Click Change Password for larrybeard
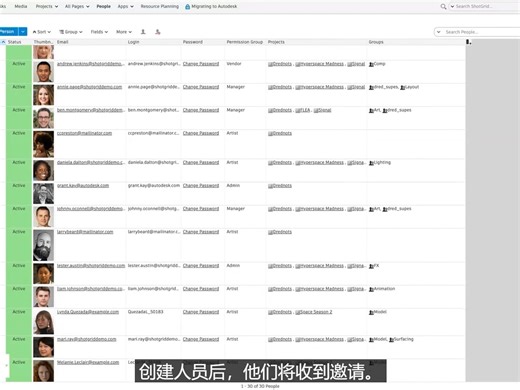Image resolution: width=520 pixels, height=390 pixels. [x=201, y=232]
